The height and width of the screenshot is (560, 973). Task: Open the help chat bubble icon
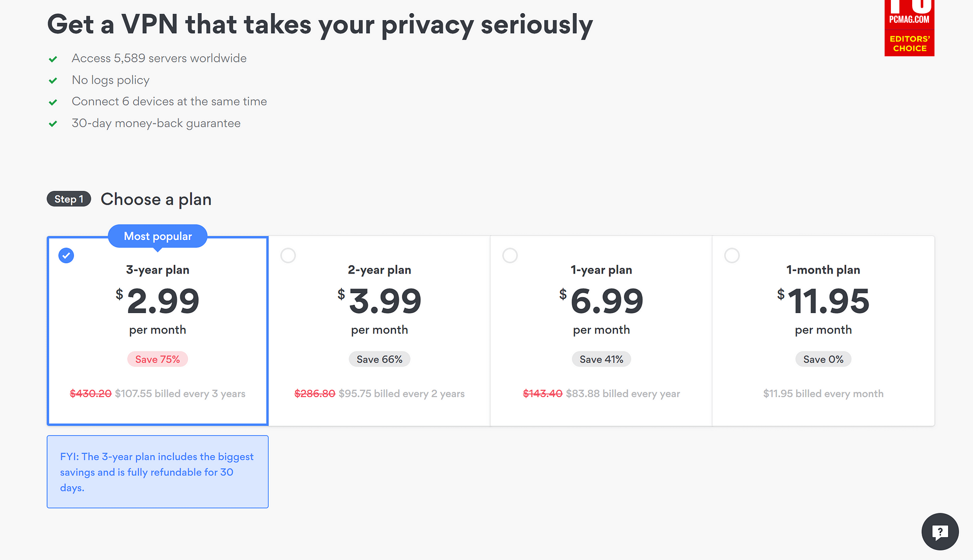coord(940,532)
